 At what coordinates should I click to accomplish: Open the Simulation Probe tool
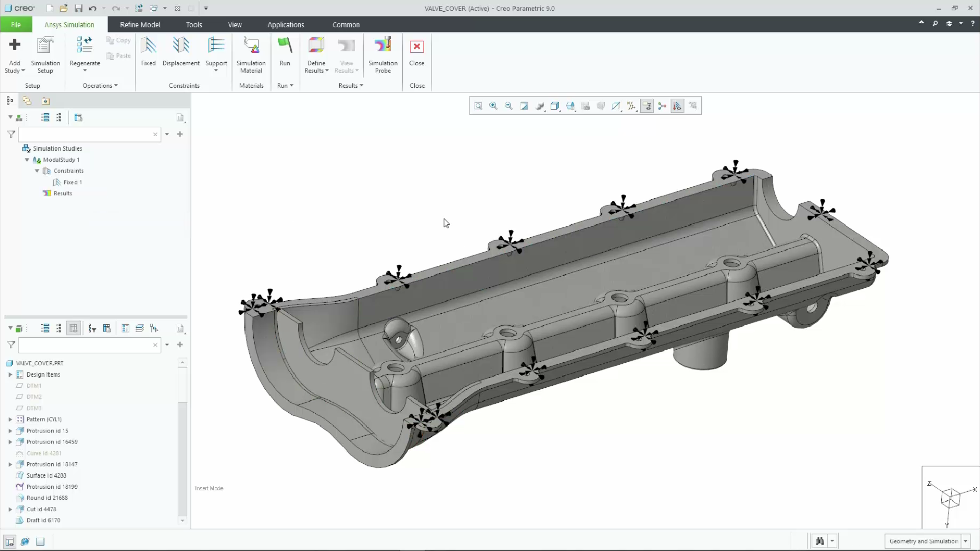point(383,55)
